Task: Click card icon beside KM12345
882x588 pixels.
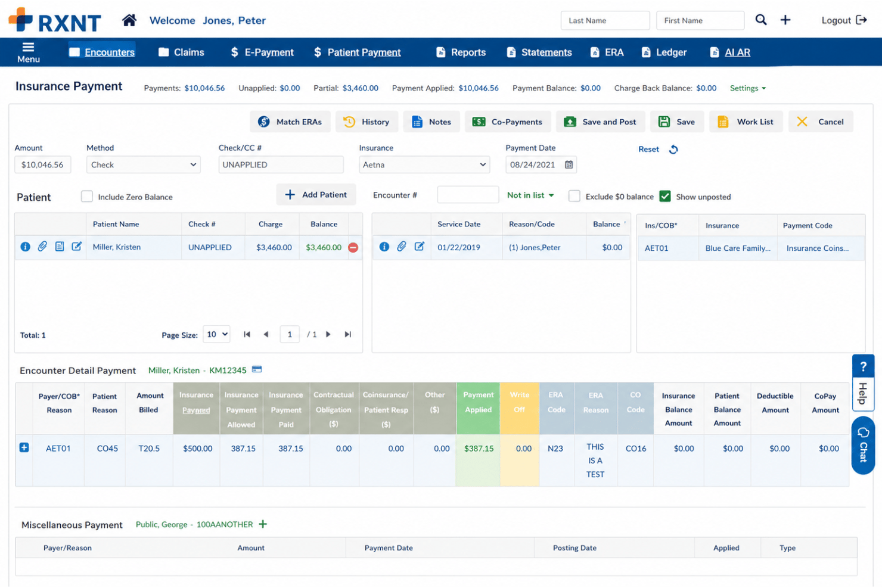Action: pos(257,369)
